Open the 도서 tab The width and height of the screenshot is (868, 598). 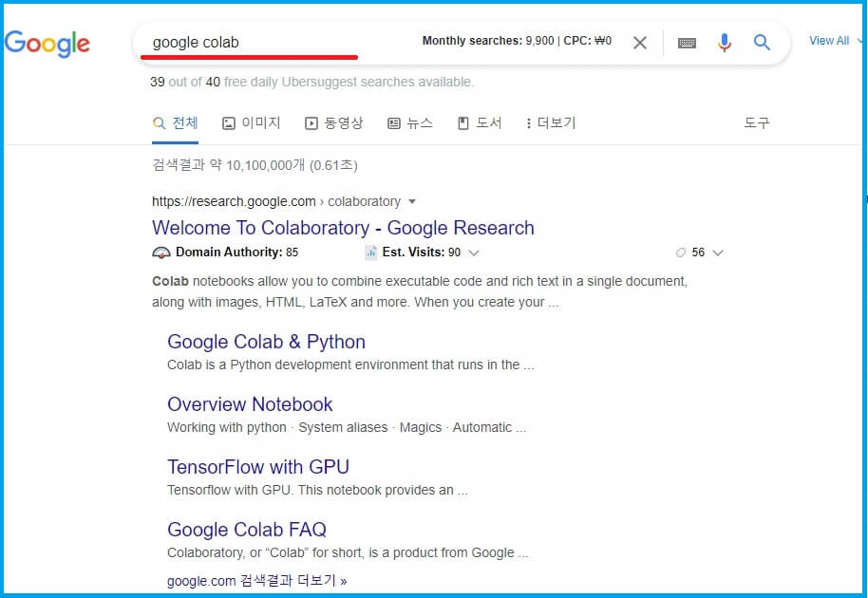coord(480,122)
